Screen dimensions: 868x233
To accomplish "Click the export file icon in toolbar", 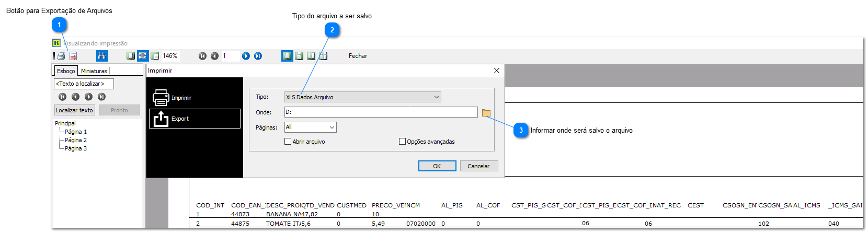I will 73,56.
